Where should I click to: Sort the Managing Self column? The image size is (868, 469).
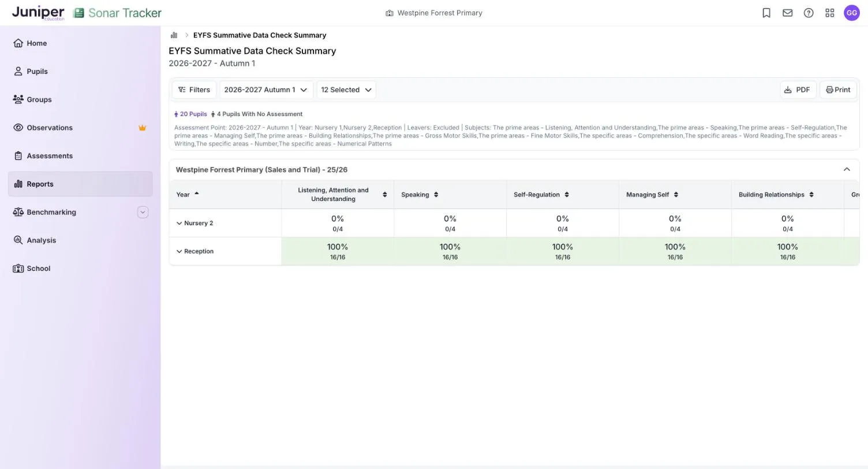coord(676,195)
